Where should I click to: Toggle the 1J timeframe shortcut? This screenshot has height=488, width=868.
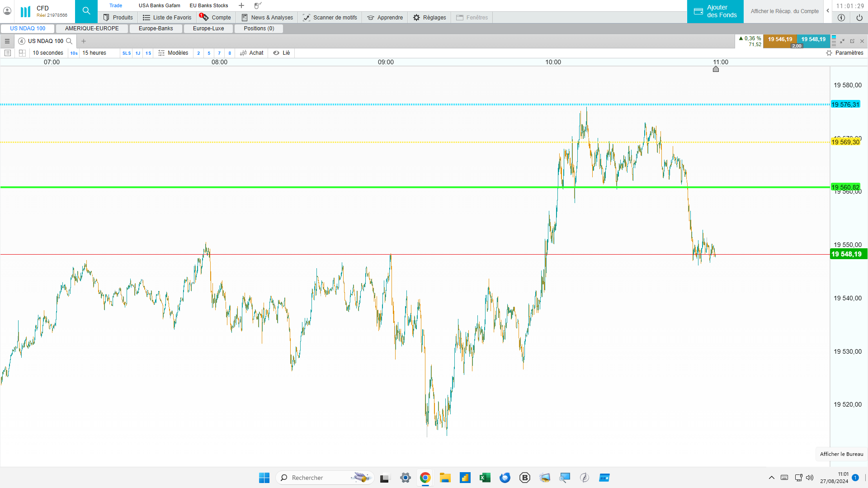[138, 53]
